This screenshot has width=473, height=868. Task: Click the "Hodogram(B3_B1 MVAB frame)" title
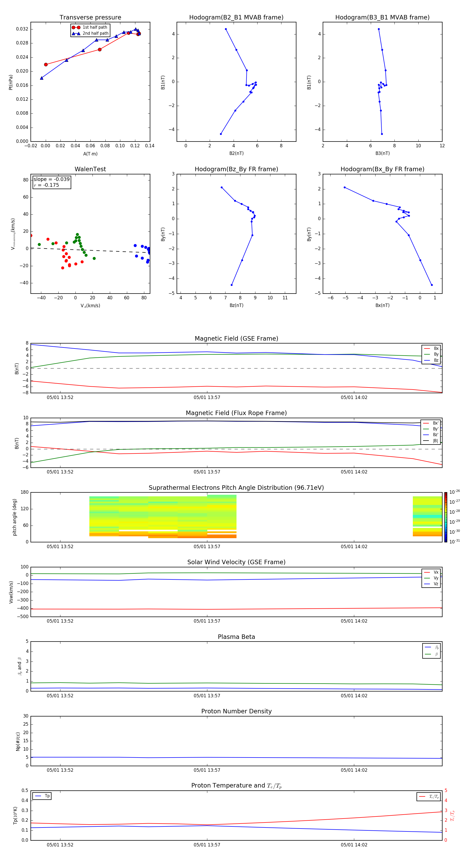pos(382,18)
